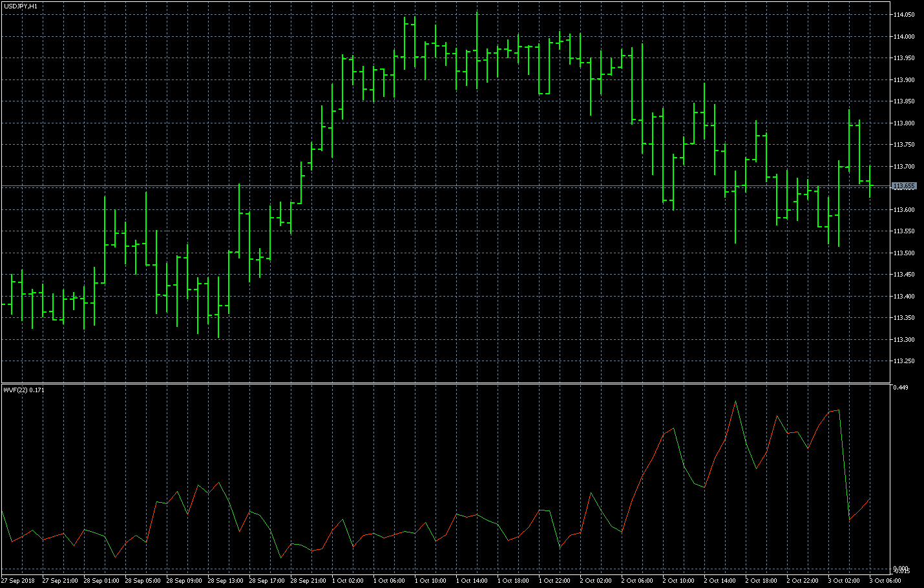The width and height of the screenshot is (924, 588).
Task: Select the 113.350 price label
Action: pyautogui.click(x=904, y=318)
